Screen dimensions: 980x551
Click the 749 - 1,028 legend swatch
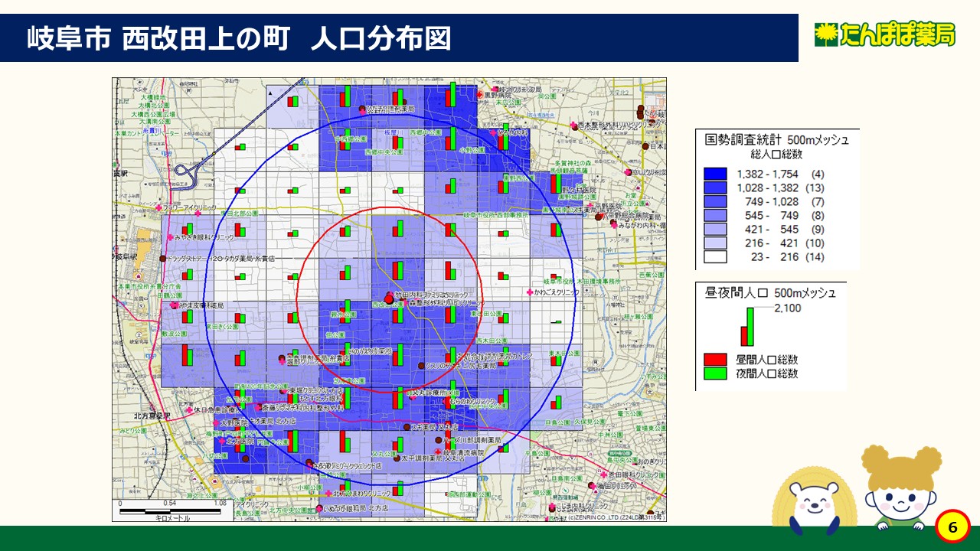point(715,201)
